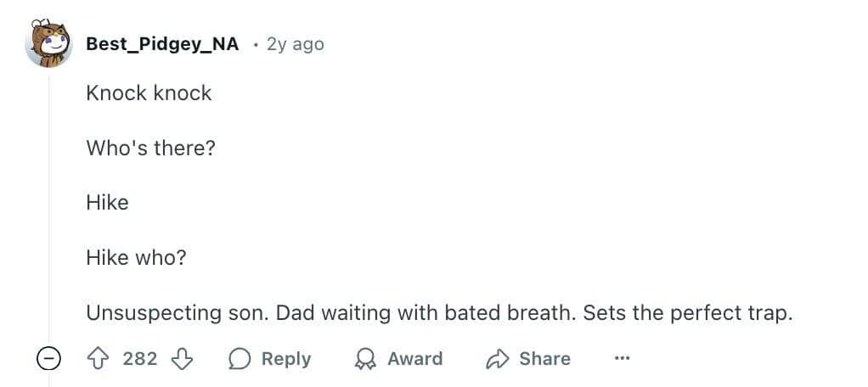
Task: Click the "Knock knock" opening line
Action: point(149,93)
